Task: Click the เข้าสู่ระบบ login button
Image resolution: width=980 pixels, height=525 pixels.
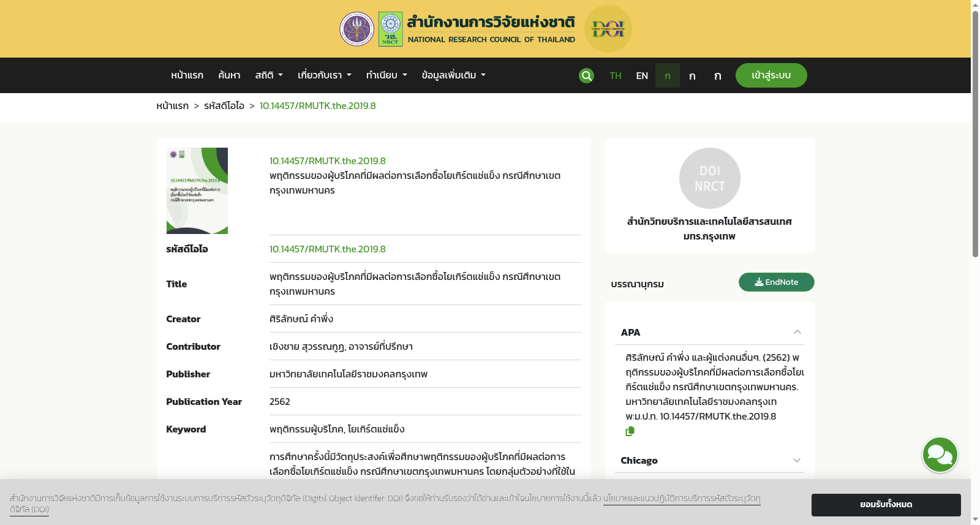Action: coord(771,75)
